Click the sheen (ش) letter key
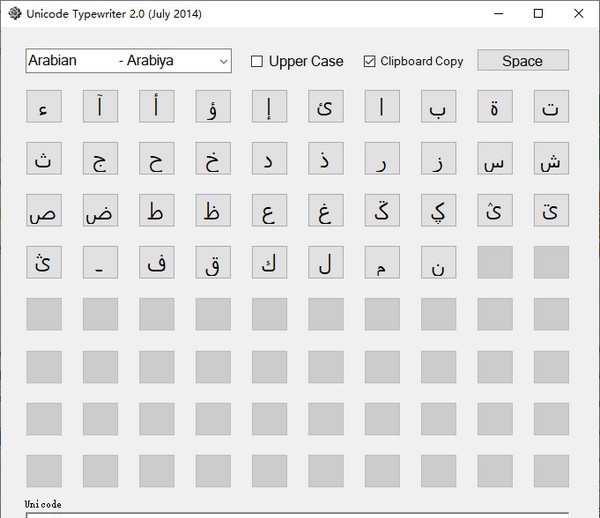600x518 pixels. click(x=551, y=158)
